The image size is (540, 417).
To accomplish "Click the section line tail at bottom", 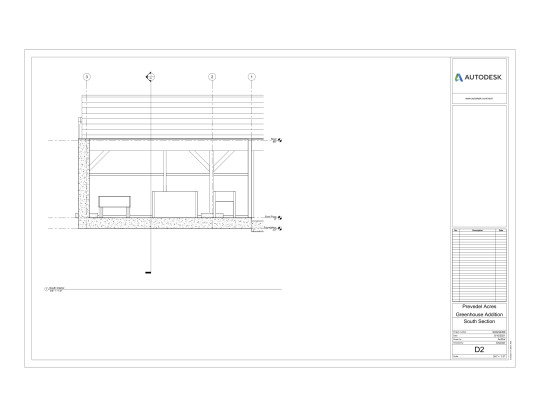I will pyautogui.click(x=148, y=273).
